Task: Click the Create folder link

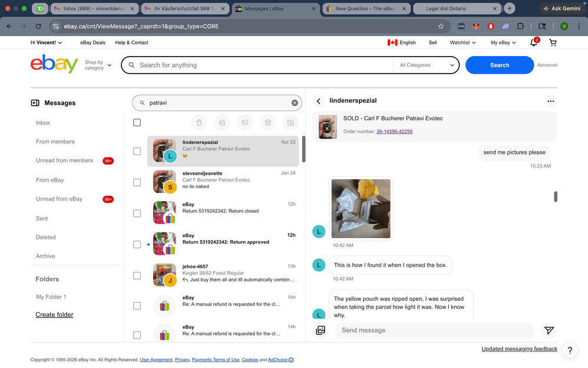Action: 54,315
